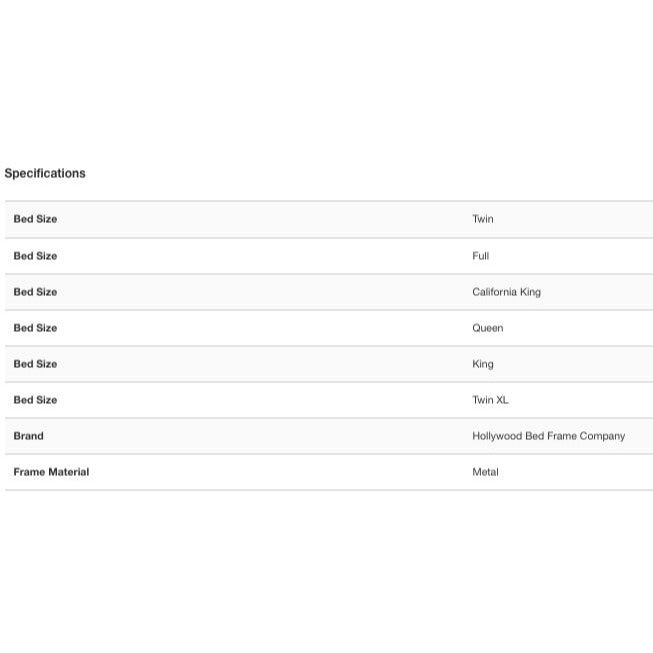653x653 pixels.
Task: Click the word Company in brand value
Action: click(601, 436)
